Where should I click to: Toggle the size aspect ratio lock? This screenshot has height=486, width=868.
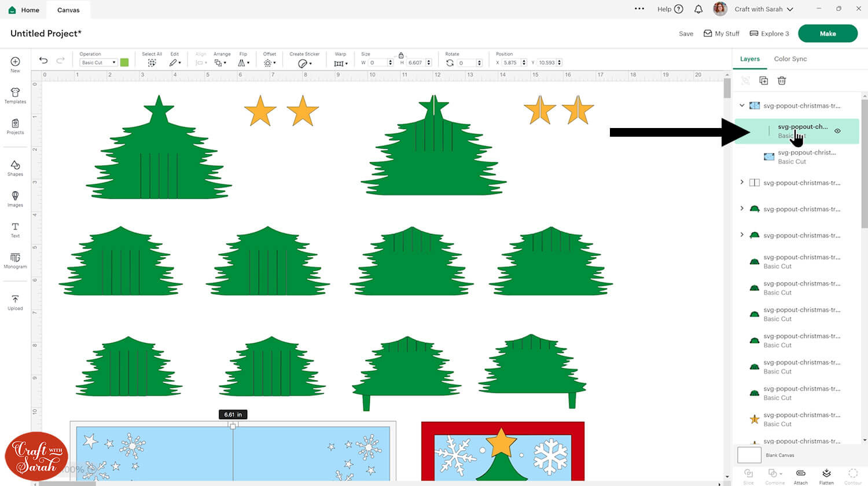tap(400, 55)
